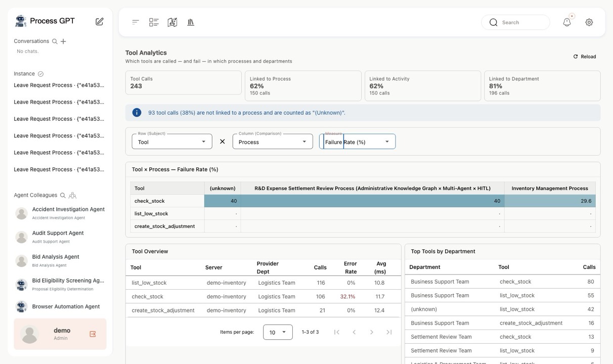Add a new conversation with the plus icon
Image resolution: width=613 pixels, height=364 pixels.
pyautogui.click(x=63, y=41)
